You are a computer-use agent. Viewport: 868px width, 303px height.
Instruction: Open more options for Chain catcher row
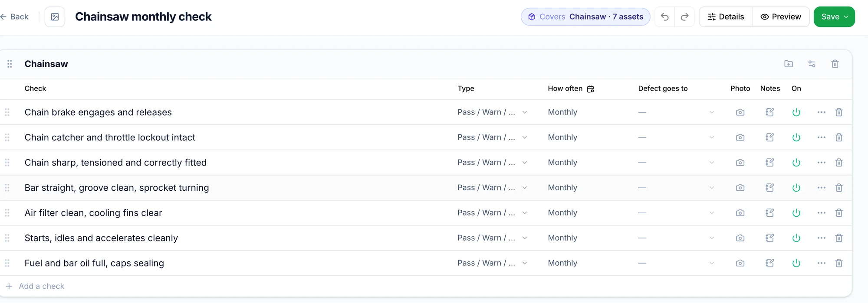821,137
